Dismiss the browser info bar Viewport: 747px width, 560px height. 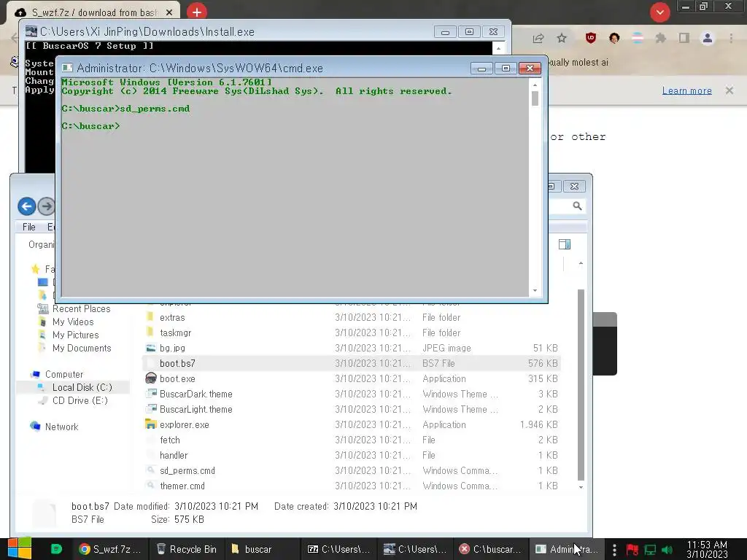pos(729,90)
